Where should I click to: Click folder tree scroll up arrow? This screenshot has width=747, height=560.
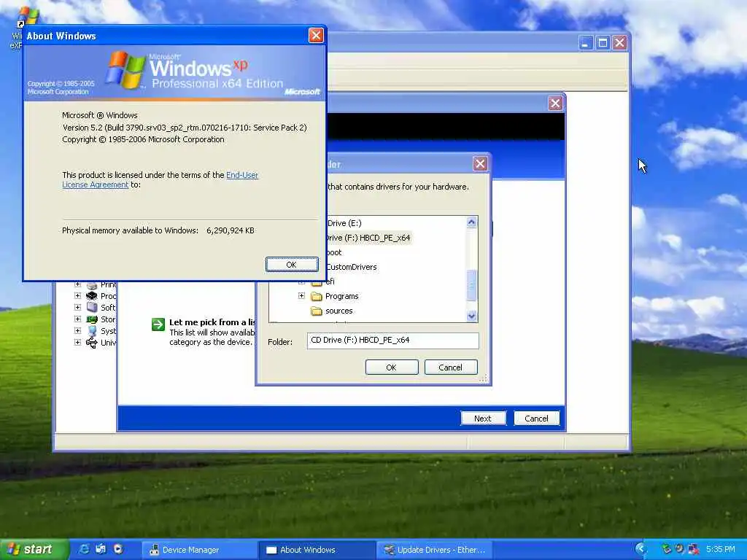point(472,222)
